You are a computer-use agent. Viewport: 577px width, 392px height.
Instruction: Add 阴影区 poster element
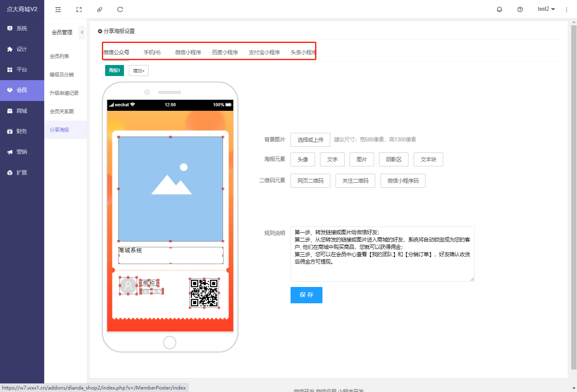[394, 159]
